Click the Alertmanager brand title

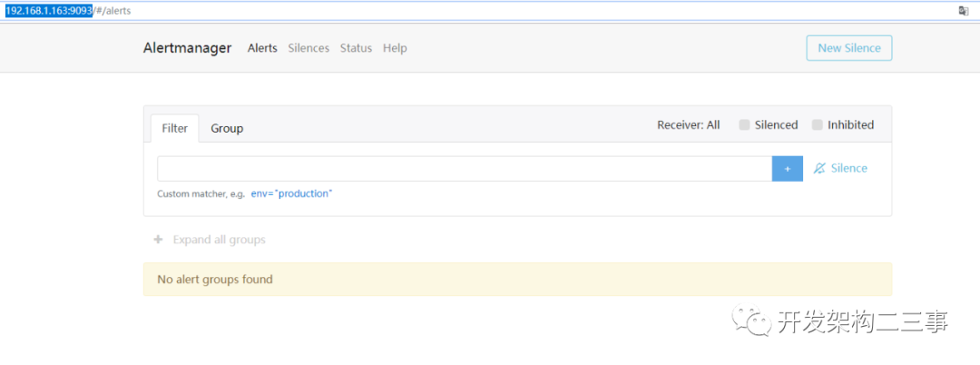[187, 48]
